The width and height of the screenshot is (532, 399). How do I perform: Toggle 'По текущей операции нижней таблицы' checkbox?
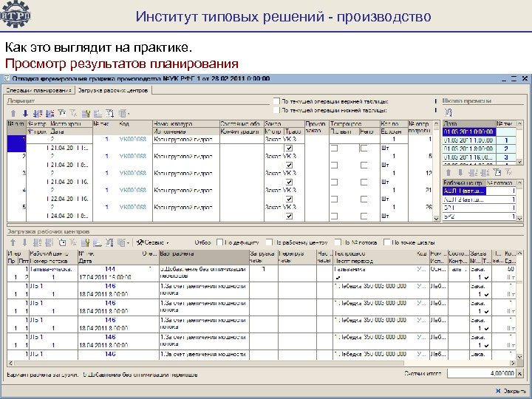click(276, 110)
